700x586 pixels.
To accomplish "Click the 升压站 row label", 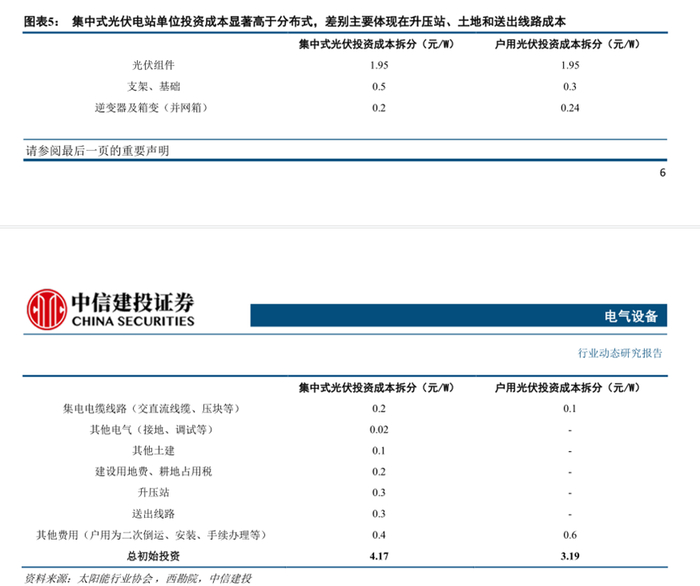I will [153, 492].
